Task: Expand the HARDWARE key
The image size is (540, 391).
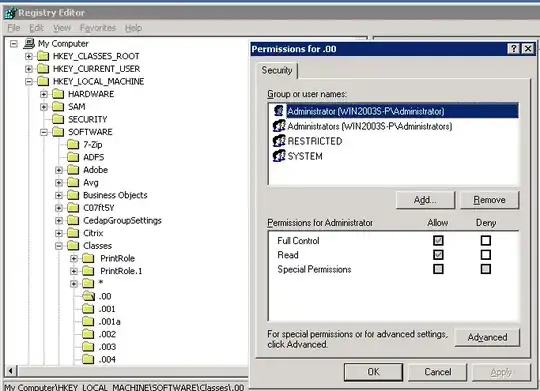Action: pos(44,94)
